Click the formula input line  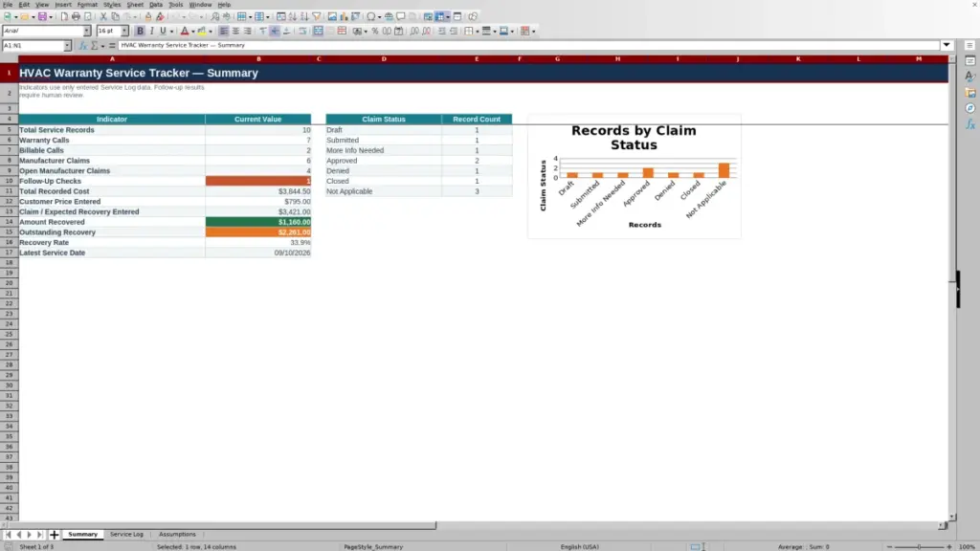[x=528, y=46]
